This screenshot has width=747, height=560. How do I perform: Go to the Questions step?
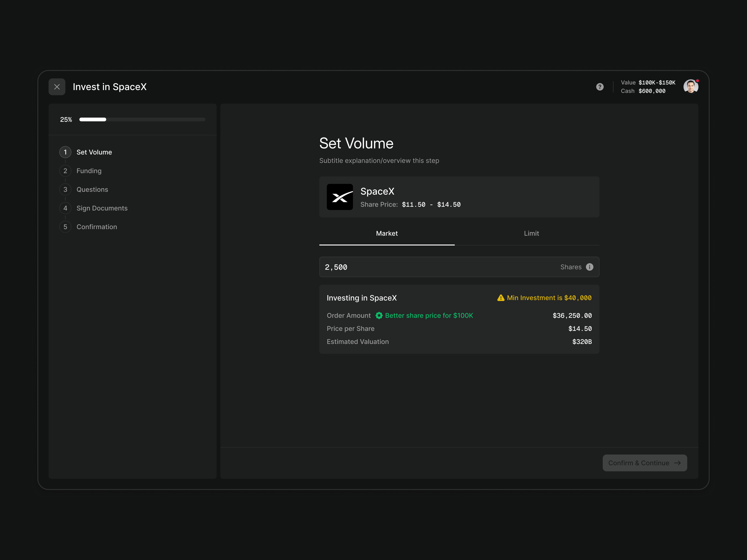(92, 189)
